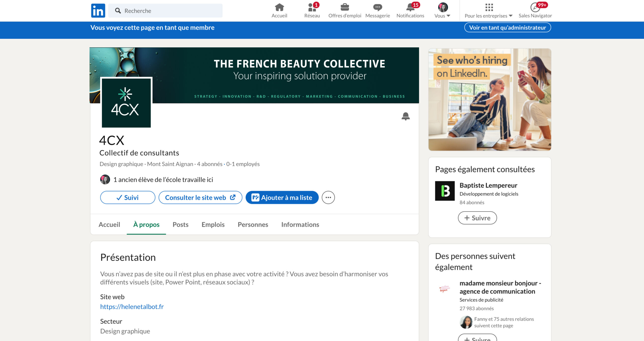Screen dimensions: 644x341
Task: Check the 15 pending Notifications
Action: click(410, 10)
